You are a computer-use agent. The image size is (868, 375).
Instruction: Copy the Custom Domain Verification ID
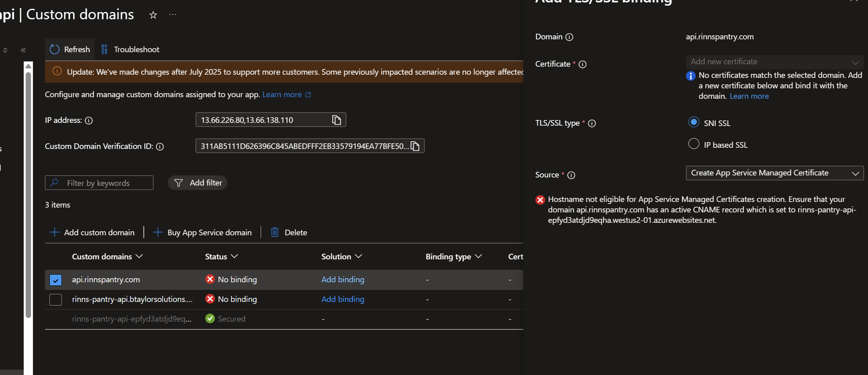415,146
